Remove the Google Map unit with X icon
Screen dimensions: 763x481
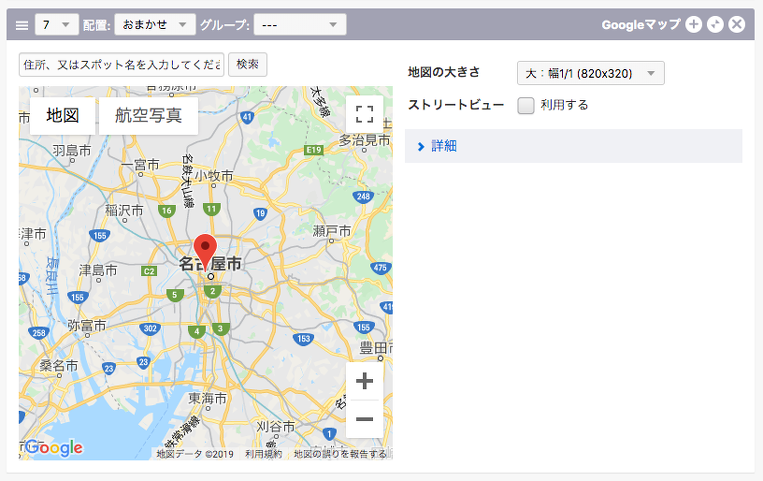coord(737,24)
